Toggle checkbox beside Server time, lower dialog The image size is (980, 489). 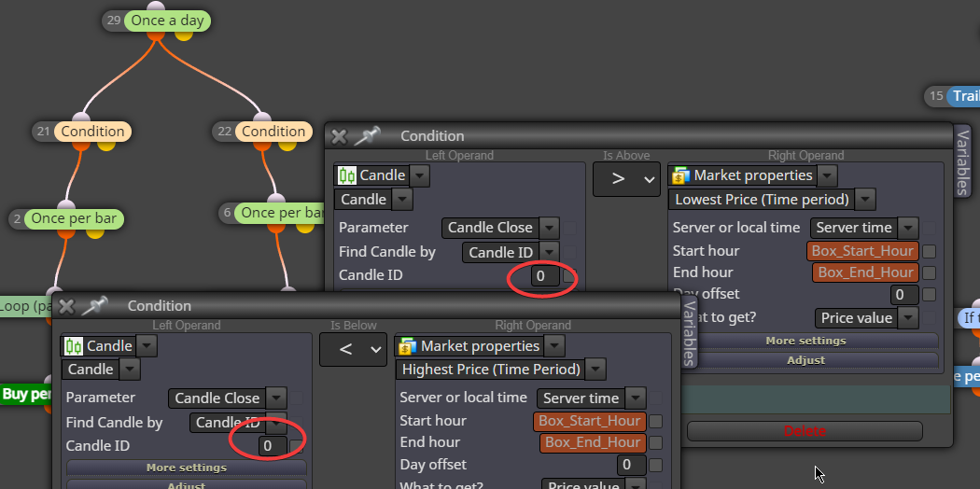[655, 398]
